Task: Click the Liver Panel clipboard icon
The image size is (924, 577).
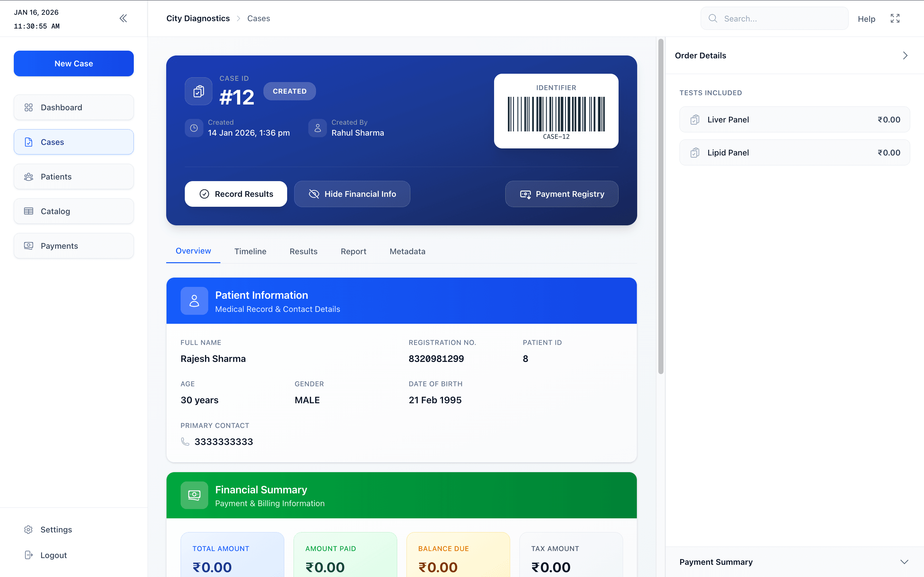Action: pyautogui.click(x=695, y=120)
